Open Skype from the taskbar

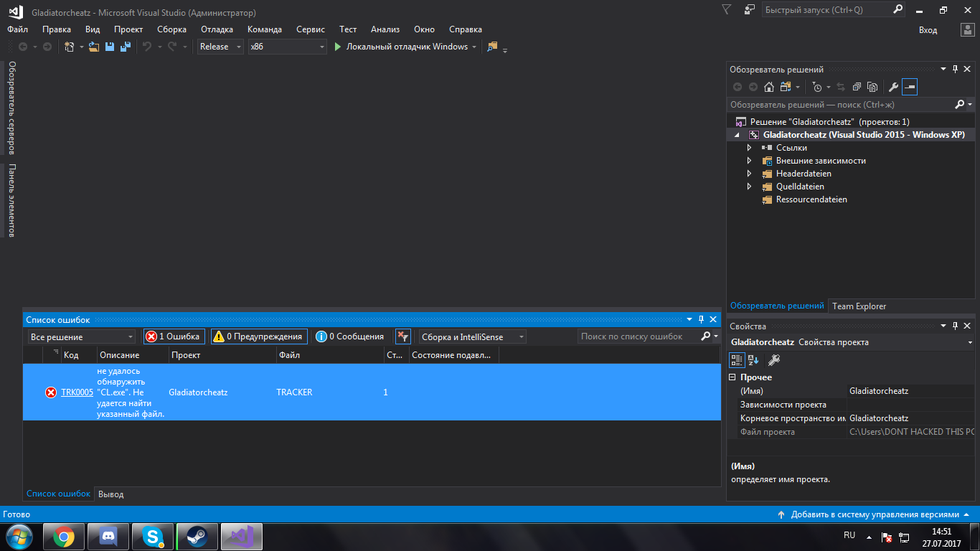coord(152,537)
